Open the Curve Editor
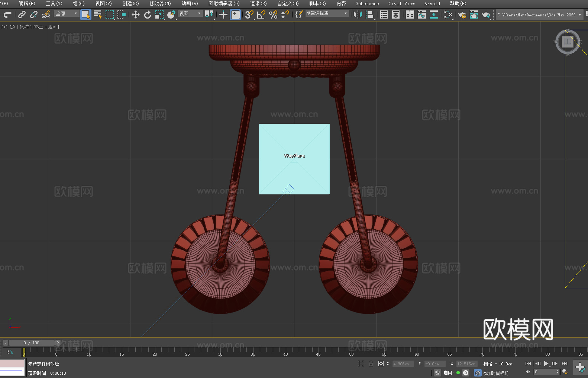Image resolution: width=588 pixels, height=378 pixels. (x=422, y=15)
